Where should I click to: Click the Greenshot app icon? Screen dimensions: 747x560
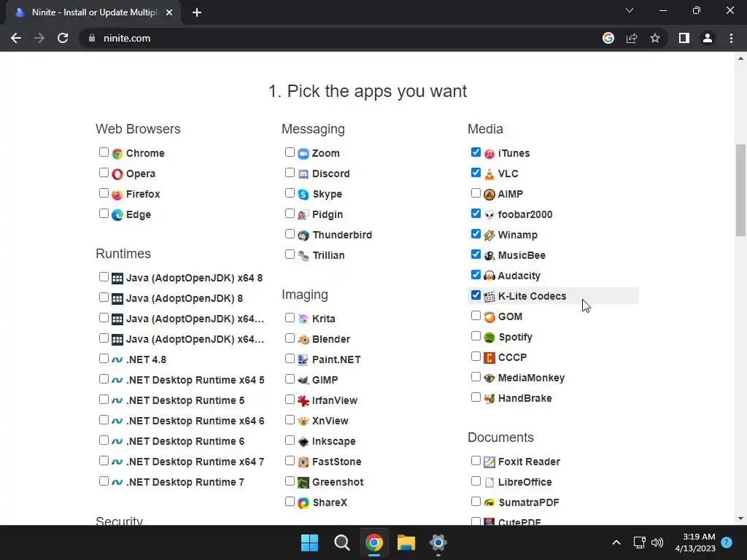pos(303,483)
